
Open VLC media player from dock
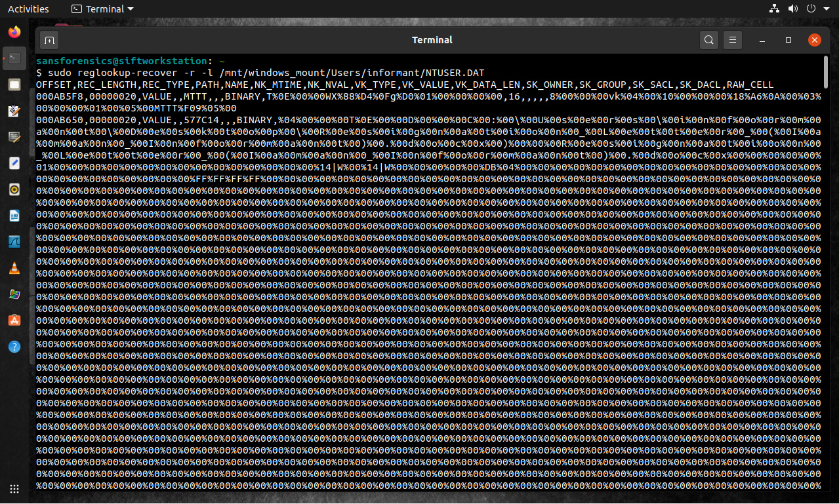click(14, 268)
